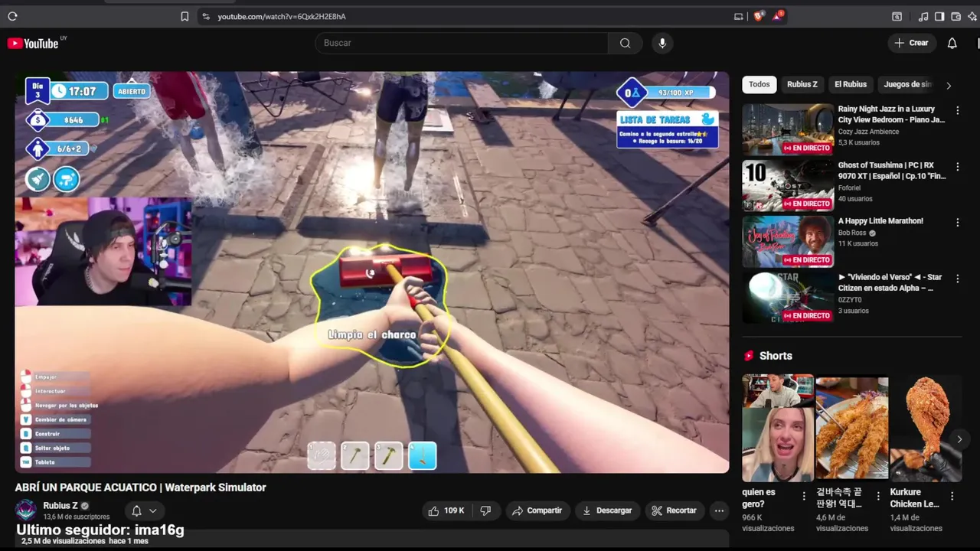
Task: Click the video title ABRÍ UN PARQUE ACUATICO
Action: [x=141, y=487]
